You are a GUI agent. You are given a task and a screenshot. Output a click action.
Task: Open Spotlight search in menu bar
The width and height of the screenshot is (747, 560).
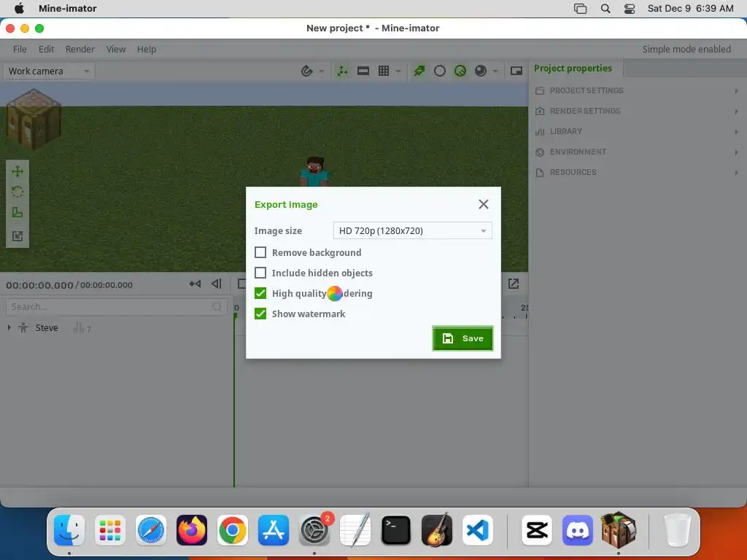(605, 9)
